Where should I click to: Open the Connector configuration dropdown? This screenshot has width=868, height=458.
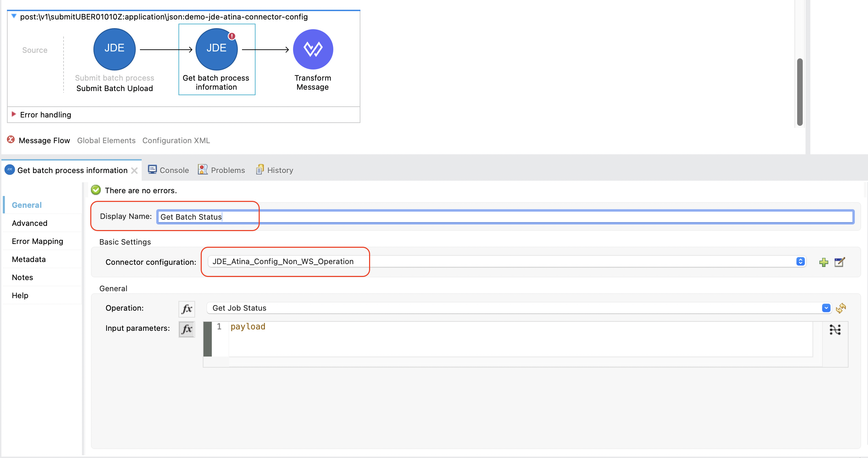(800, 262)
